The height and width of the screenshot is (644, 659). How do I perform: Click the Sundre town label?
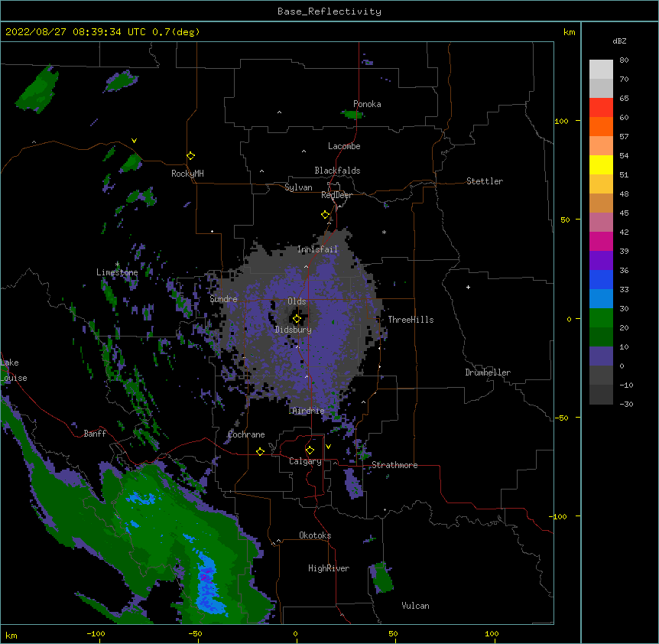(223, 299)
